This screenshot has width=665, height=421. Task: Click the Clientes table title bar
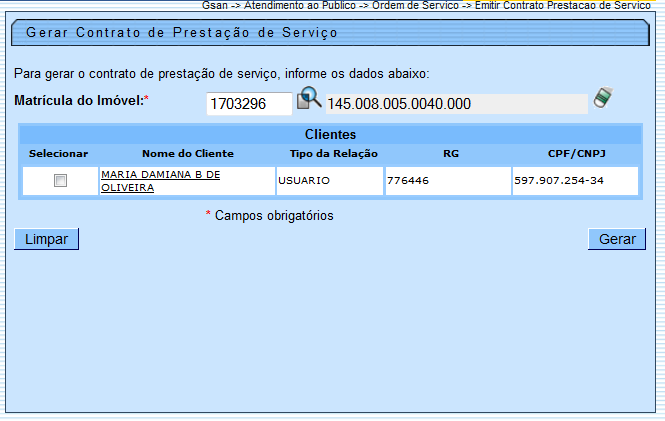(x=330, y=134)
